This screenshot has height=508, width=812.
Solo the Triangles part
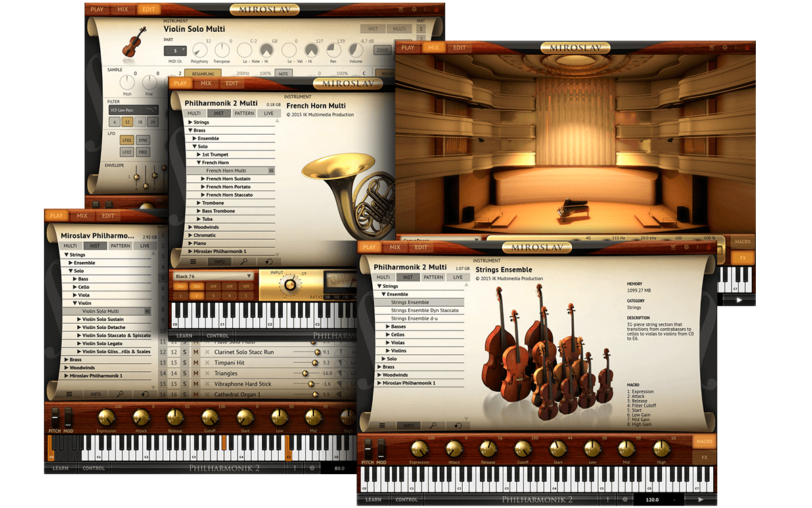pyautogui.click(x=184, y=373)
